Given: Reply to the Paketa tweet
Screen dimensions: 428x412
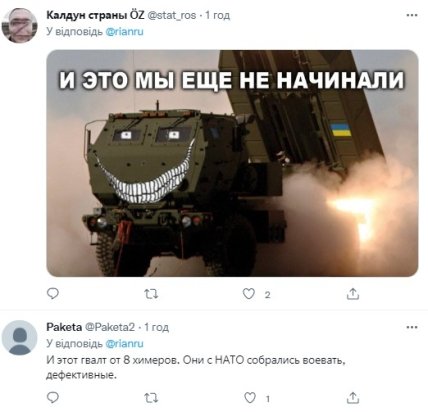Looking at the screenshot, I should [53, 398].
